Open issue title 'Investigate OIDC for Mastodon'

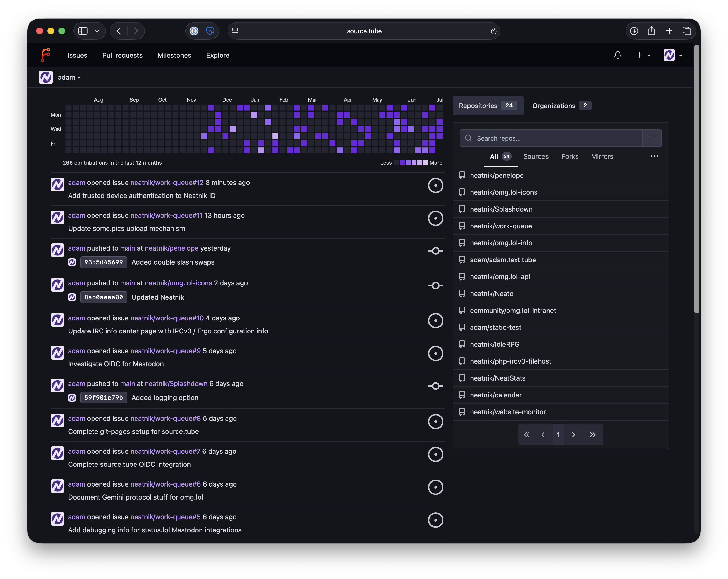(116, 364)
